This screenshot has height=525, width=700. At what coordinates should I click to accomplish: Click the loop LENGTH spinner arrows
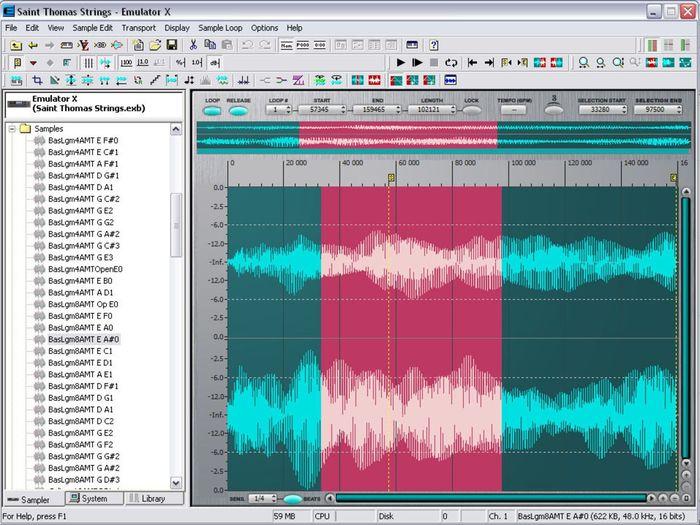pos(453,109)
